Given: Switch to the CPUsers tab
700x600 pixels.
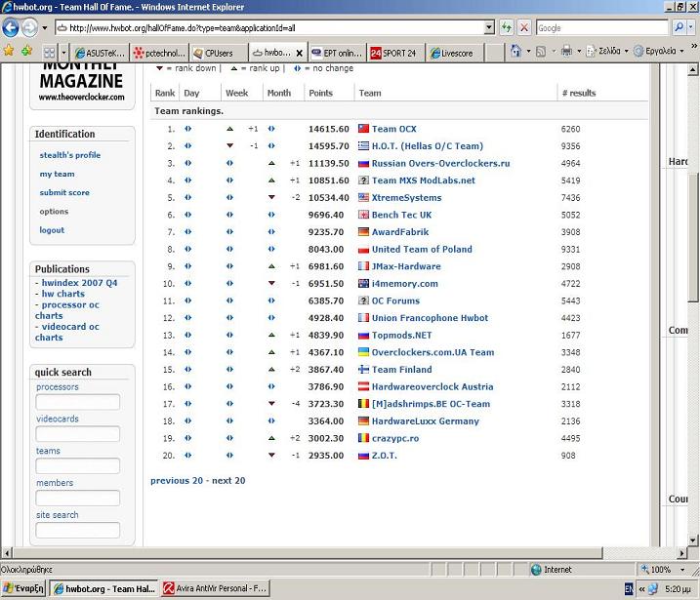Looking at the screenshot, I should point(219,53).
